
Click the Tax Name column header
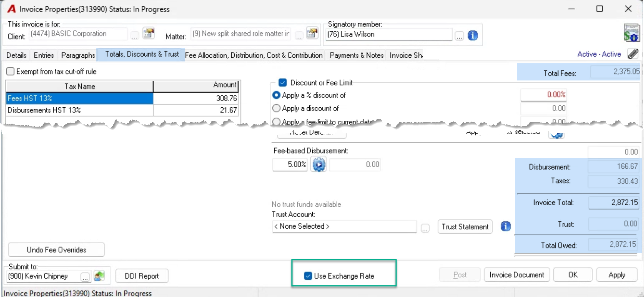79,86
